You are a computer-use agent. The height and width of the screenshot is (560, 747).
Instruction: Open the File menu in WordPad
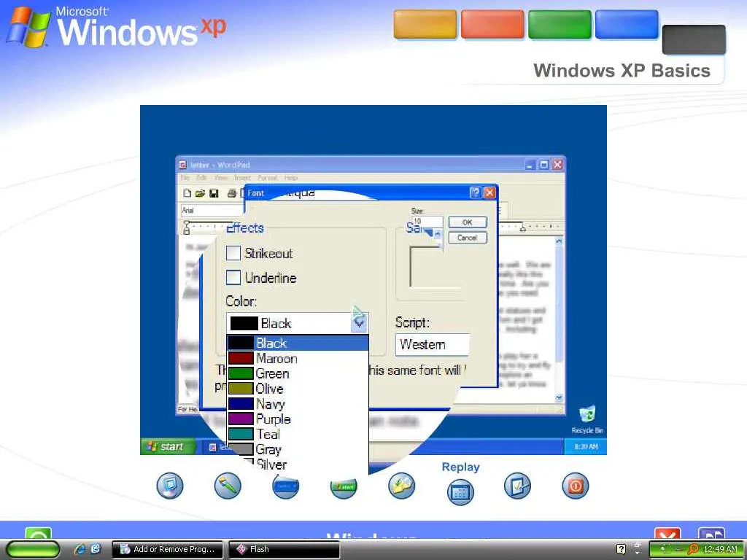click(185, 178)
